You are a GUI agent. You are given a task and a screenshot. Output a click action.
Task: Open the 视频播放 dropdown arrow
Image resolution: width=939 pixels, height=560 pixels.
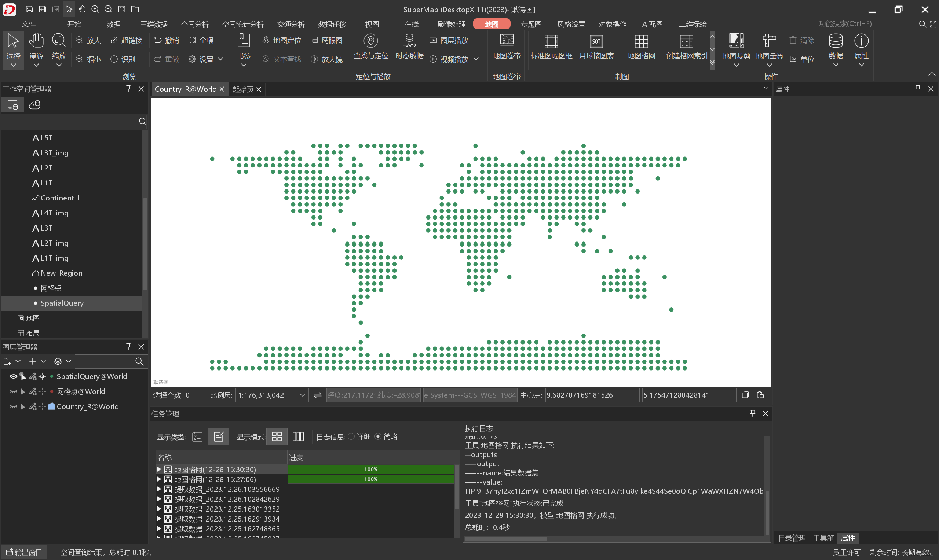tap(476, 59)
